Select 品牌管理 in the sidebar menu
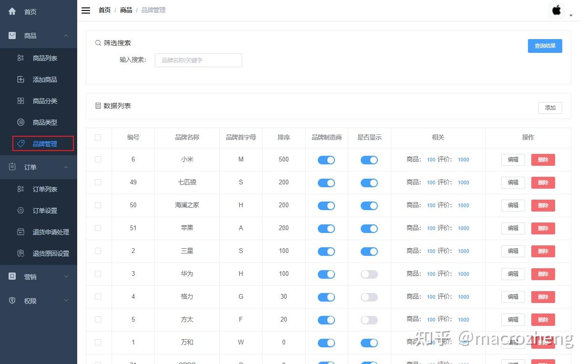 (x=42, y=143)
